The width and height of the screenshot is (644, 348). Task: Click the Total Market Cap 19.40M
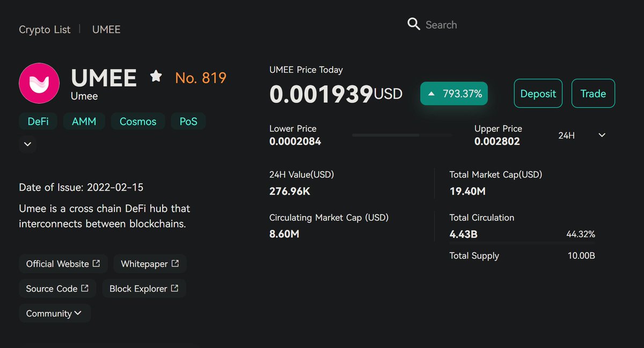point(467,191)
